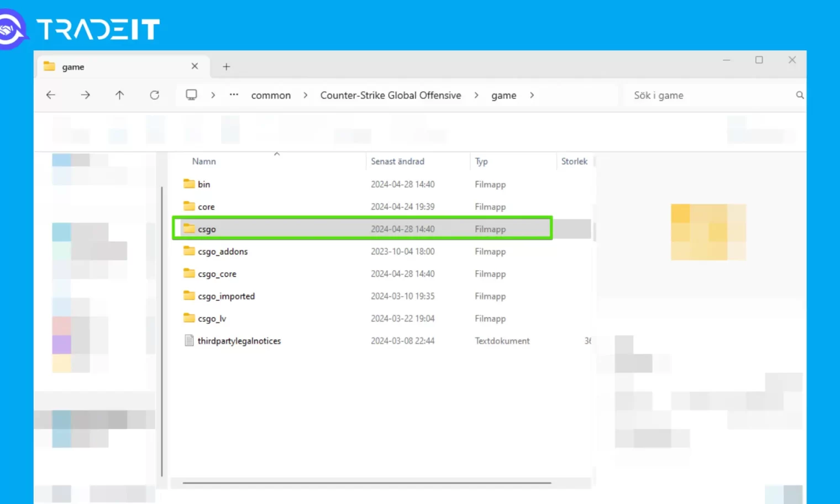Open the common breadcrumb folder

click(271, 95)
